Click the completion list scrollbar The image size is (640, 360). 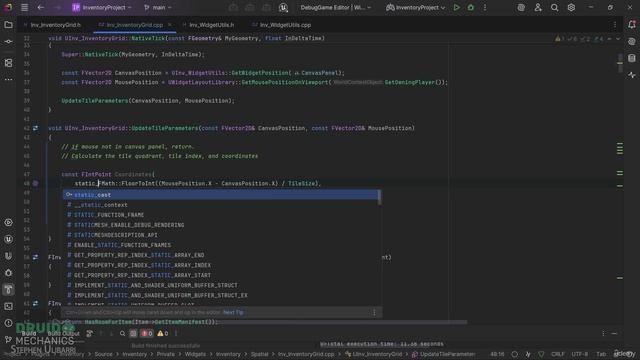point(380,198)
